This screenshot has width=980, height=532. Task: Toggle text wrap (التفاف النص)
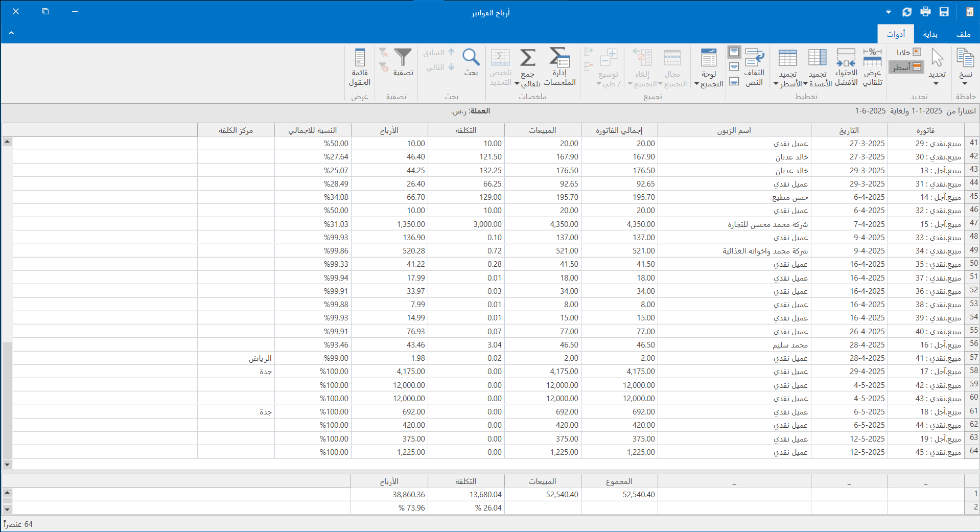754,66
